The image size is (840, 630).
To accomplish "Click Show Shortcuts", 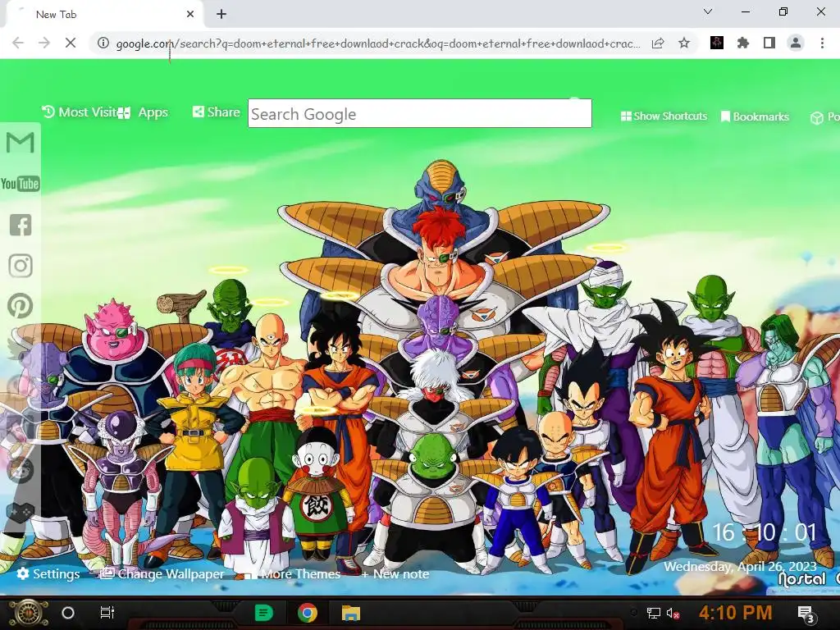I will [664, 116].
